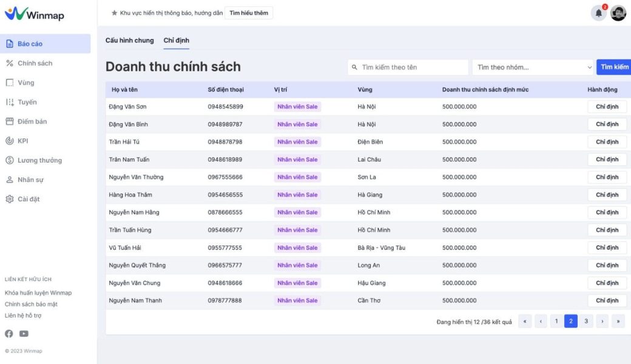Viewport: 631px width, 364px height.
Task: Click the Vùng region icon
Action: click(10, 83)
